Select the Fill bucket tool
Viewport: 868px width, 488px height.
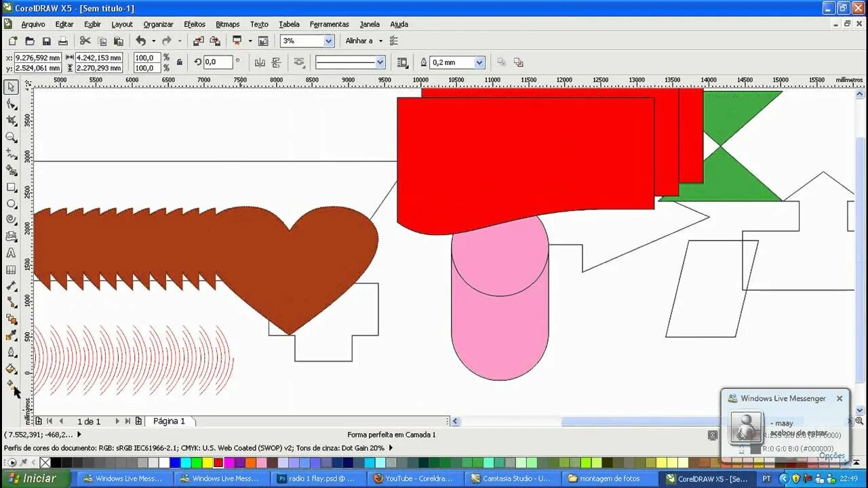(11, 369)
